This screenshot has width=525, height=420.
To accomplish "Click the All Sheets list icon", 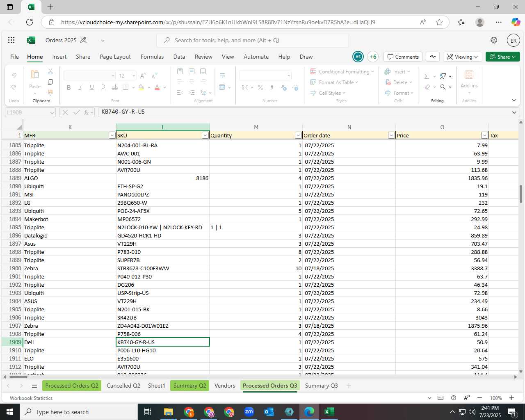I will click(34, 386).
